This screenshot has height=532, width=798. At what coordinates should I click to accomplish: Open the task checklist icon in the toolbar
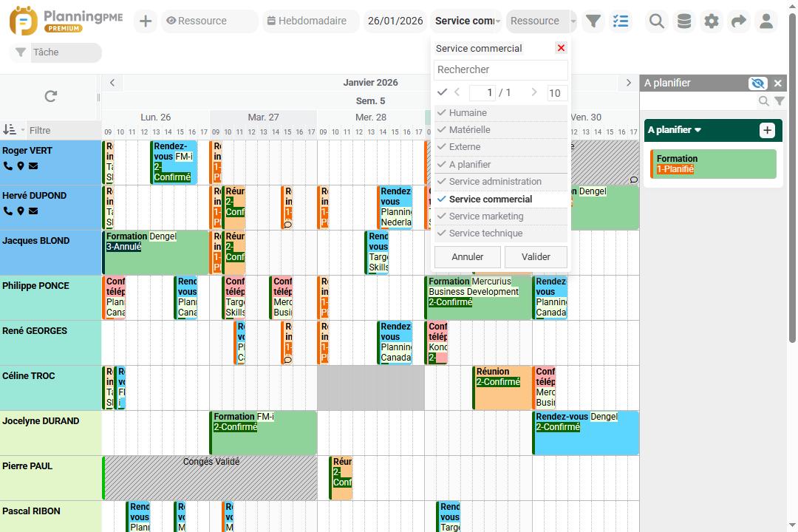pyautogui.click(x=621, y=21)
